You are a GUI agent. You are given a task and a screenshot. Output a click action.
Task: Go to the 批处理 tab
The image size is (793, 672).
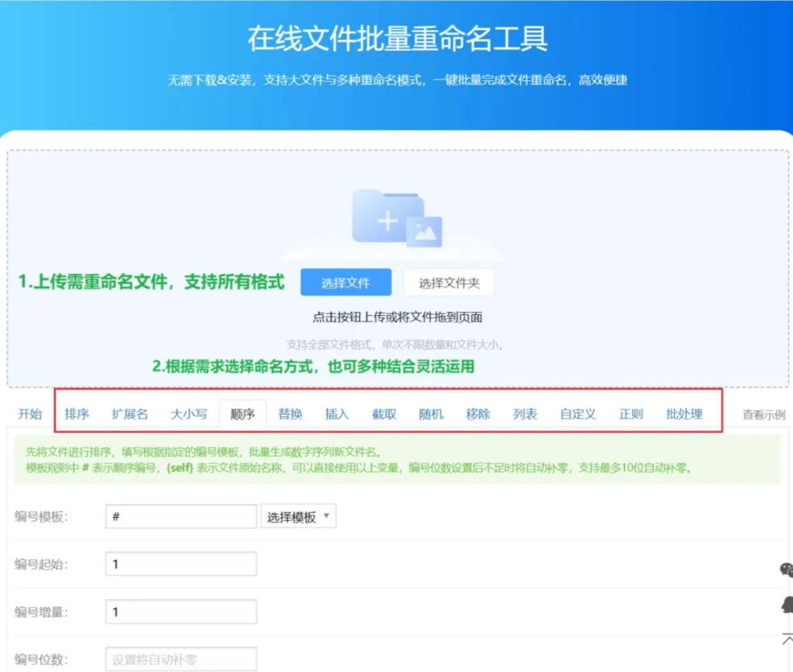click(x=684, y=414)
